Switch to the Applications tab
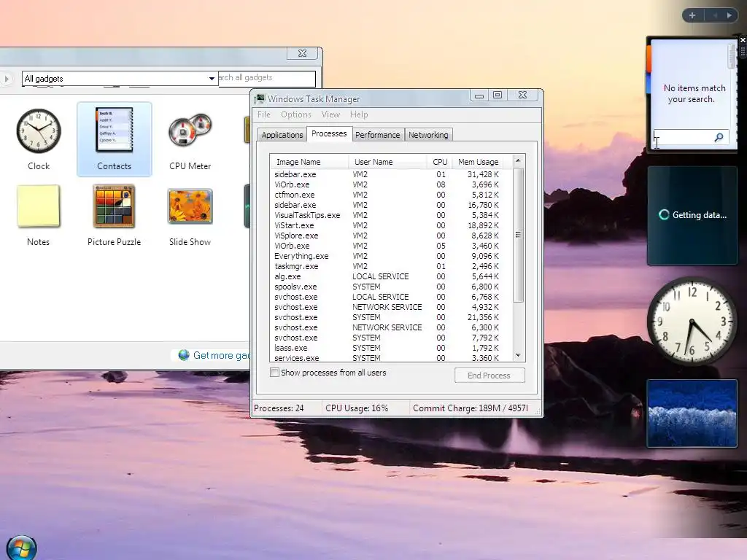The image size is (747, 560). point(282,135)
